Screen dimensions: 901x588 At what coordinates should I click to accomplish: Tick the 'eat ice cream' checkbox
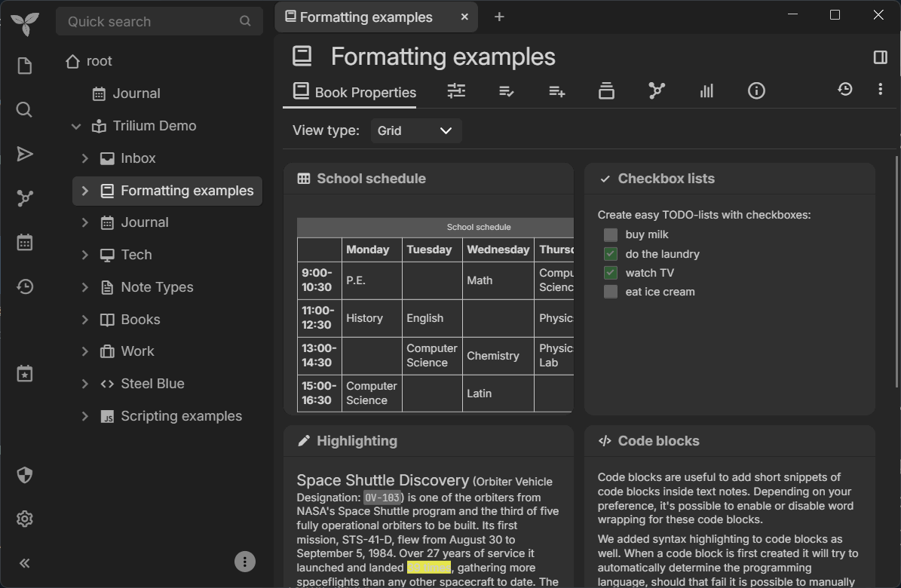point(611,292)
